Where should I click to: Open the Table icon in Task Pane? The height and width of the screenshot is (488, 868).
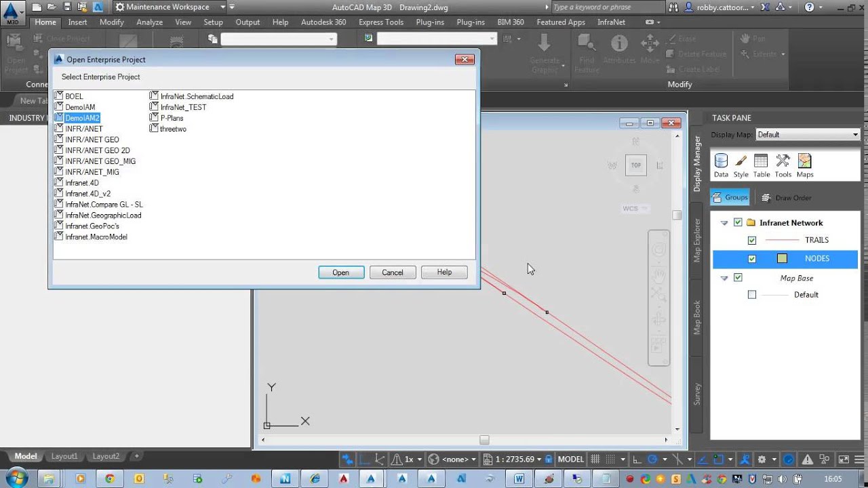(x=762, y=165)
